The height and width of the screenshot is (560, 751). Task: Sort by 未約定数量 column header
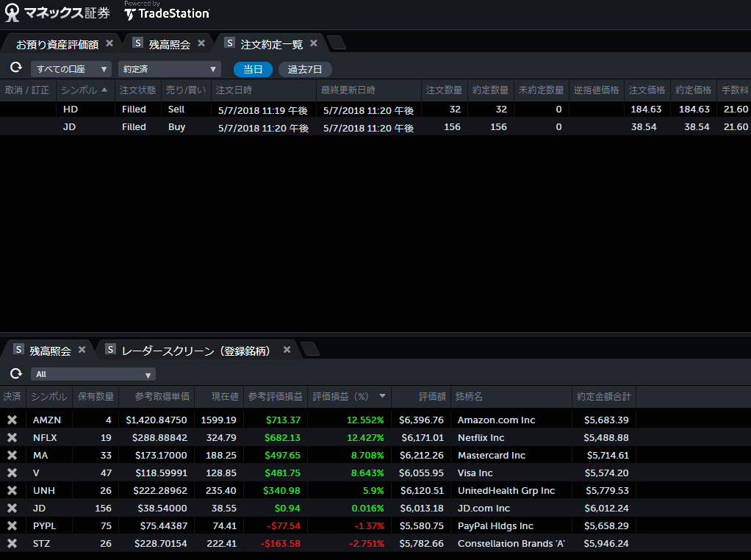(x=542, y=90)
